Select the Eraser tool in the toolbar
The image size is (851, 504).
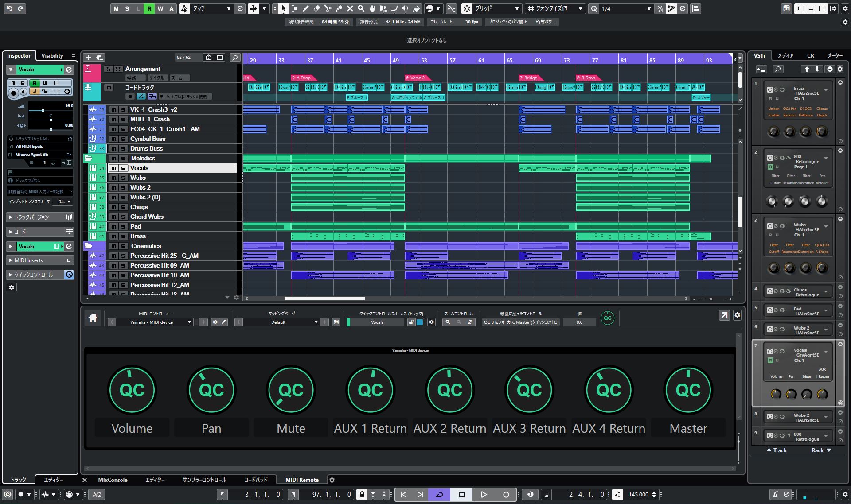point(316,8)
